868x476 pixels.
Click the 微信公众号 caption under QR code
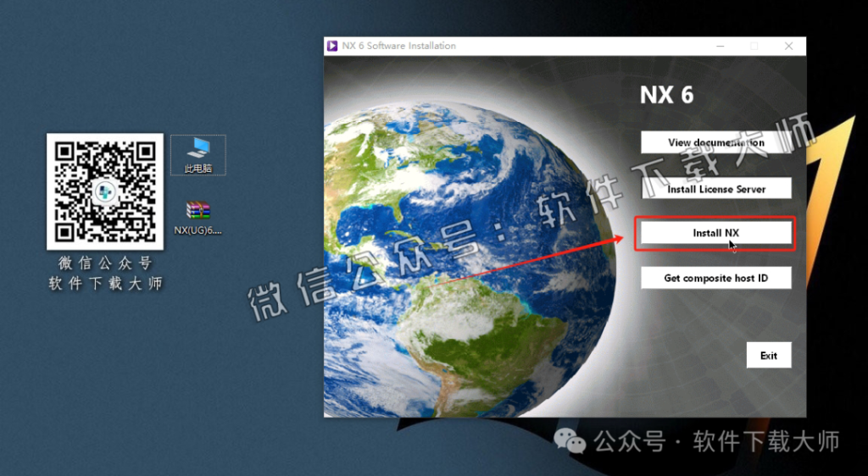105,264
